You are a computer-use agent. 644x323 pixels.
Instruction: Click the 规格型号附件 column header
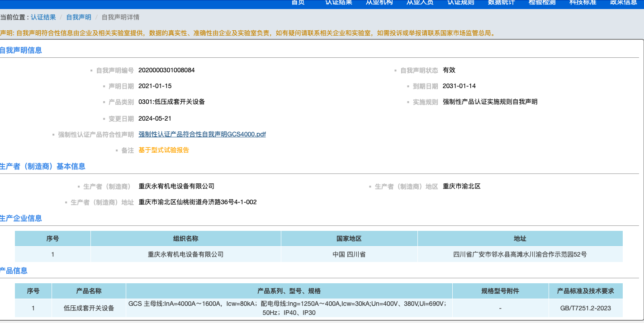(500, 291)
